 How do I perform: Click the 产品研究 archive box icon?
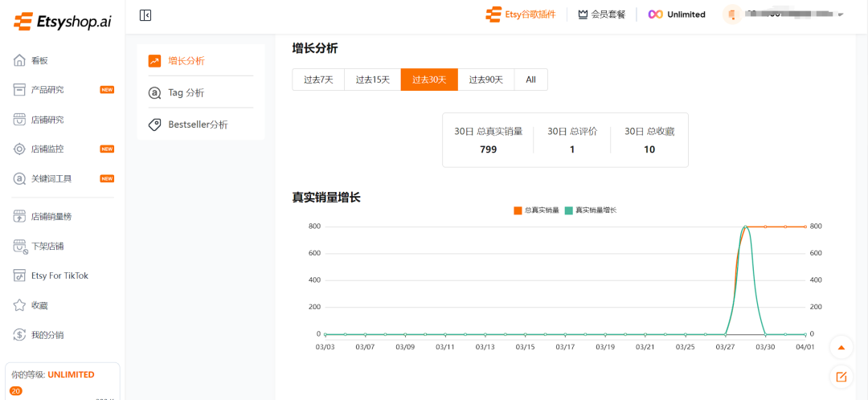coord(19,90)
